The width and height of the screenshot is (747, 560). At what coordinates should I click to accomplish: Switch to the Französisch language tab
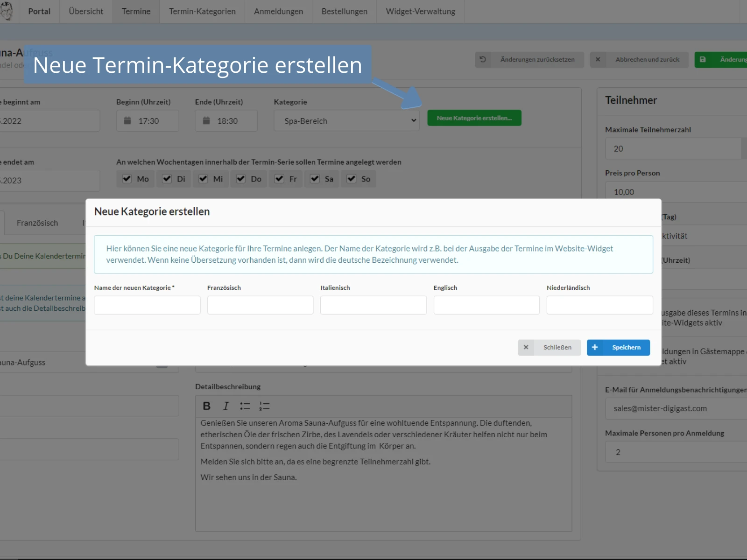38,223
